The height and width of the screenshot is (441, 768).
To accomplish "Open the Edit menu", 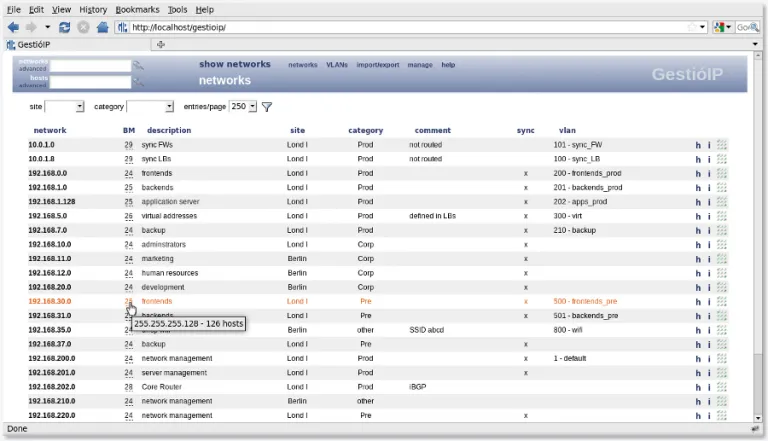I will click(36, 9).
